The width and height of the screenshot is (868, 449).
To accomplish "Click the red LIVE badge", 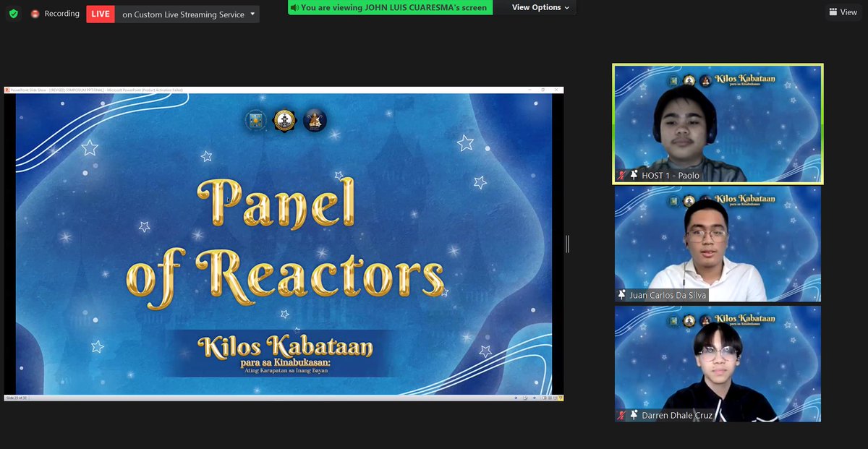I will point(101,14).
